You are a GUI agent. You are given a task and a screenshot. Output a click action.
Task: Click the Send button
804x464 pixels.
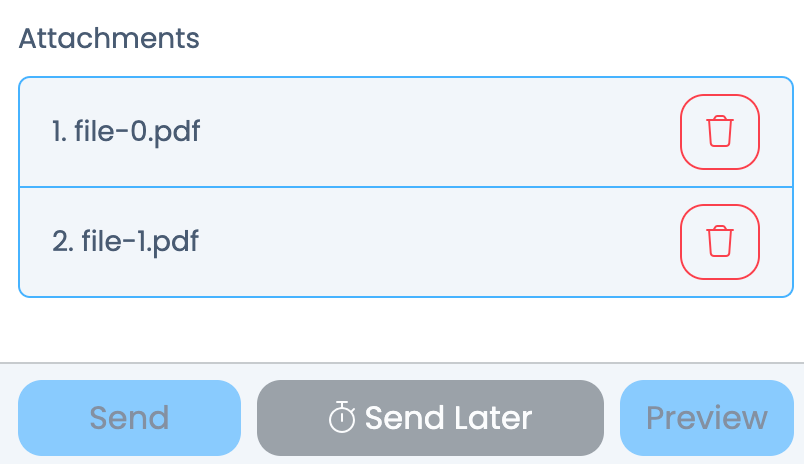(x=129, y=418)
